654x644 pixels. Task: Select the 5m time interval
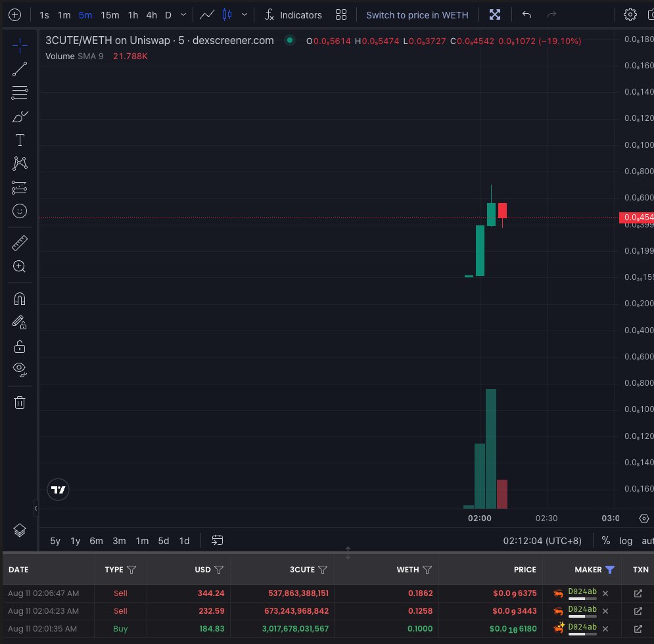pyautogui.click(x=85, y=15)
